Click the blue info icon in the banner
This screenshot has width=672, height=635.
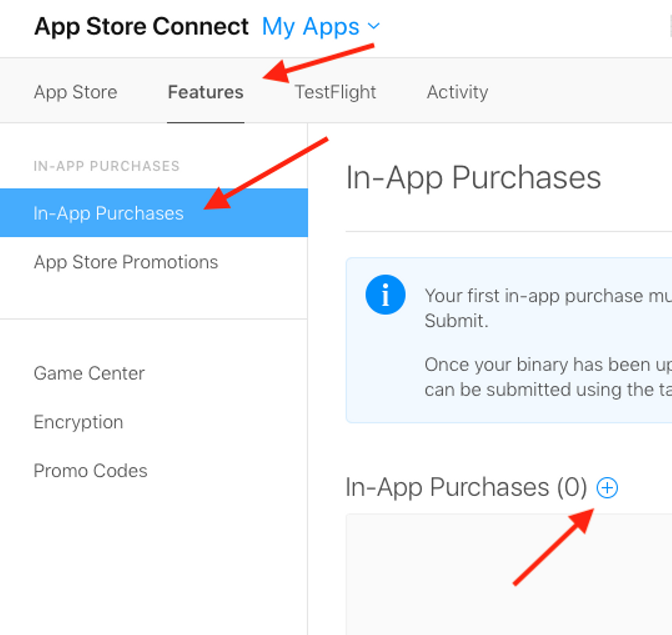(x=385, y=295)
